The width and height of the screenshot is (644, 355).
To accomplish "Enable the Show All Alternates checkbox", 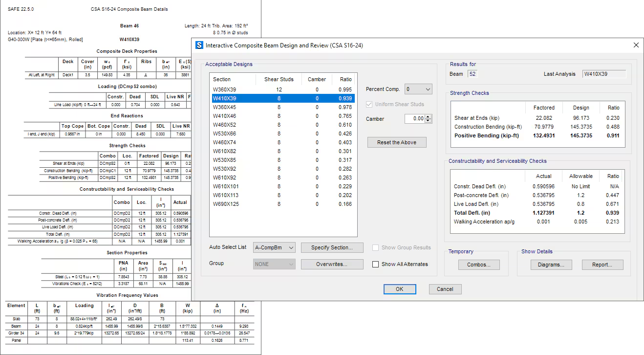I will coord(375,264).
